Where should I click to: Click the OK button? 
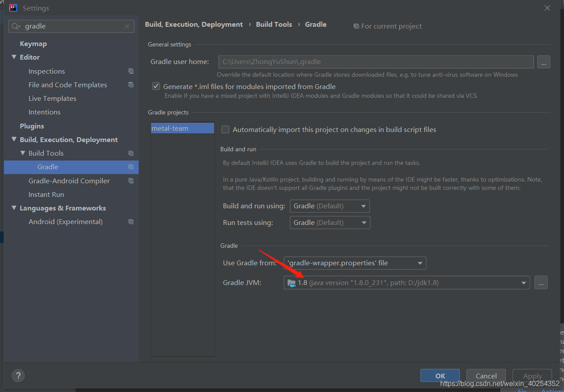coord(440,376)
